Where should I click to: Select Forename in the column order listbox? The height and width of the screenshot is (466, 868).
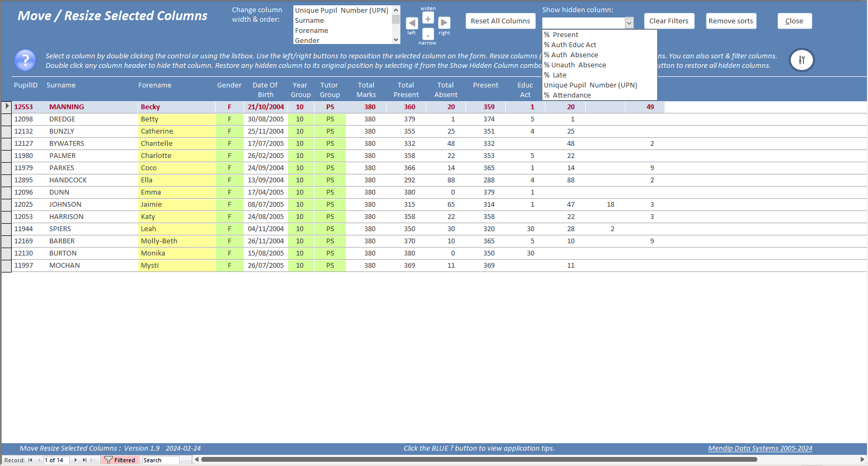click(x=343, y=31)
